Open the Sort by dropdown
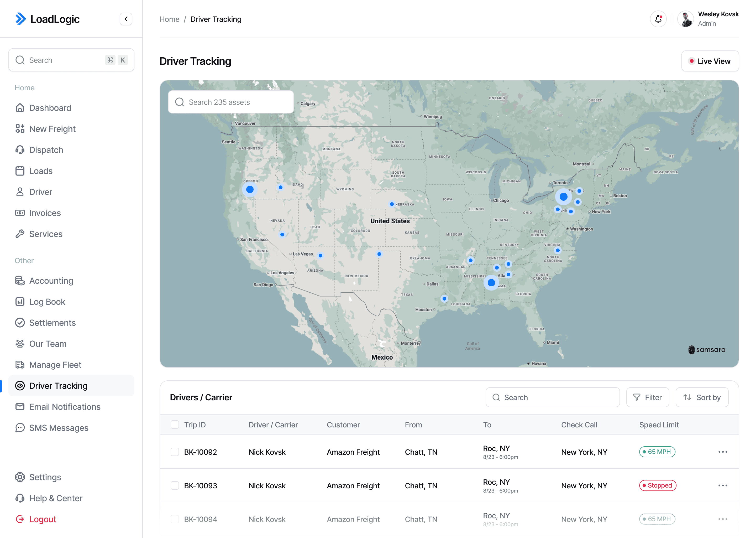 point(702,397)
